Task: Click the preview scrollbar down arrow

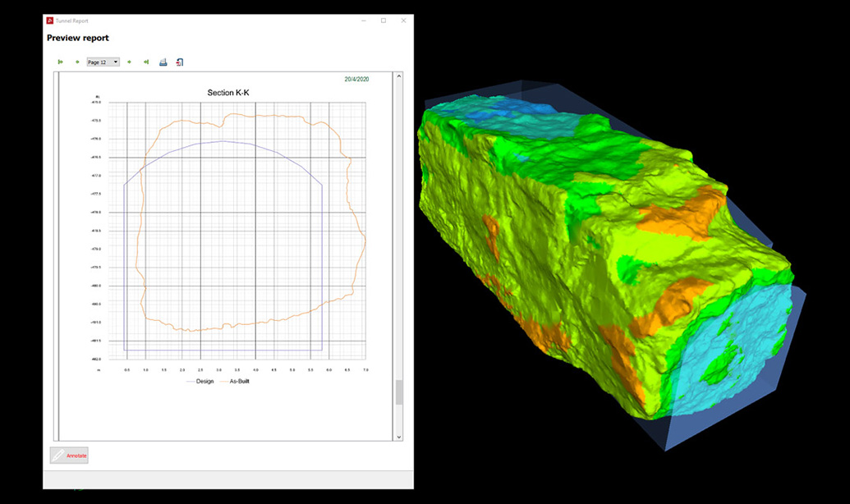Action: (x=398, y=436)
